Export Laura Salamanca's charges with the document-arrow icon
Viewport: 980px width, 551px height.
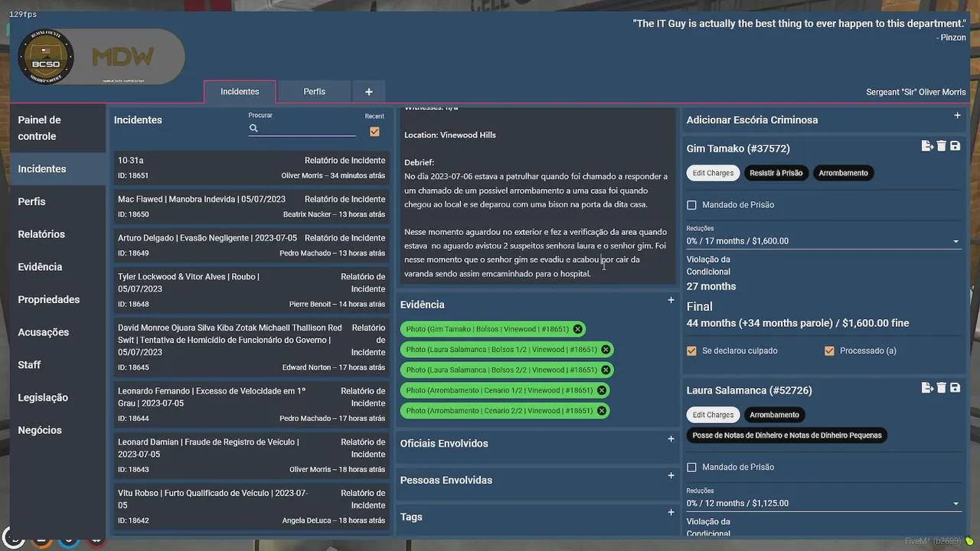(x=927, y=388)
